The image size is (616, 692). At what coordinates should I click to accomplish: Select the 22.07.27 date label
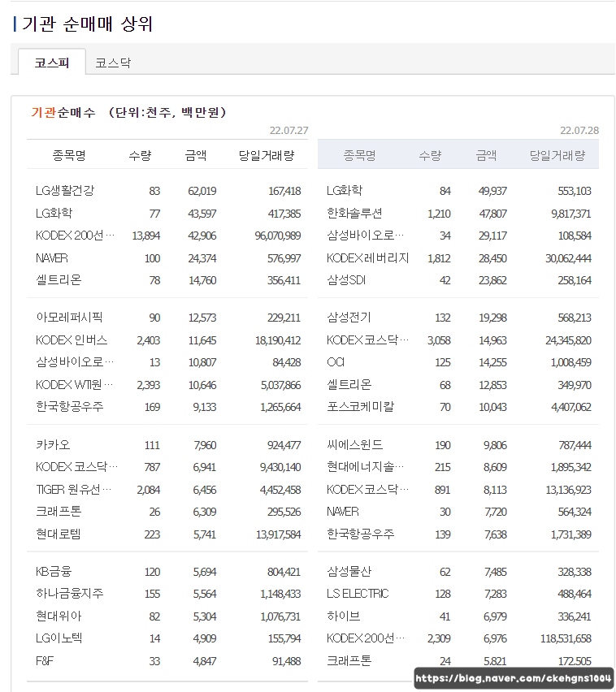tap(288, 131)
